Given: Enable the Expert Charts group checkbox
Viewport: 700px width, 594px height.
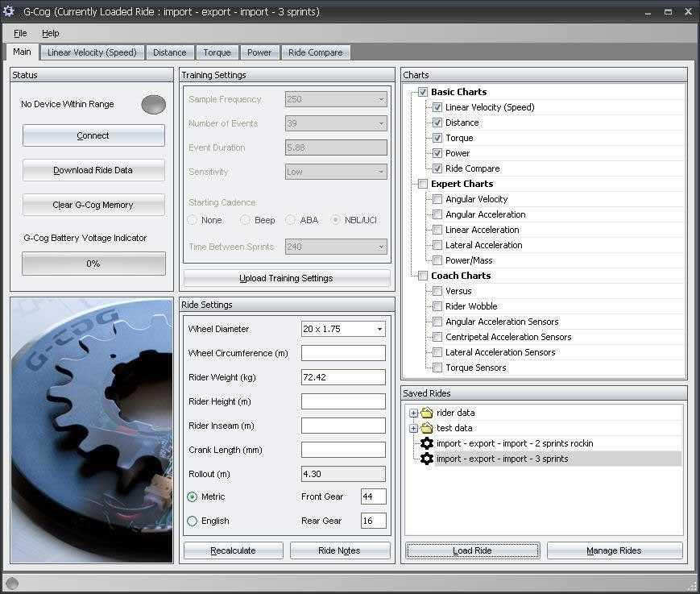Looking at the screenshot, I should point(423,184).
